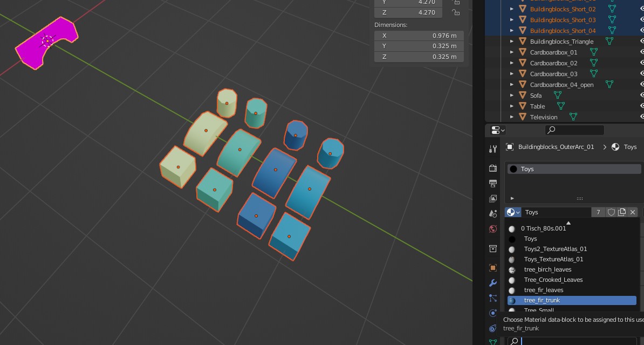The height and width of the screenshot is (345, 644).
Task: Toggle lock on Scale Z
Action: [455, 12]
